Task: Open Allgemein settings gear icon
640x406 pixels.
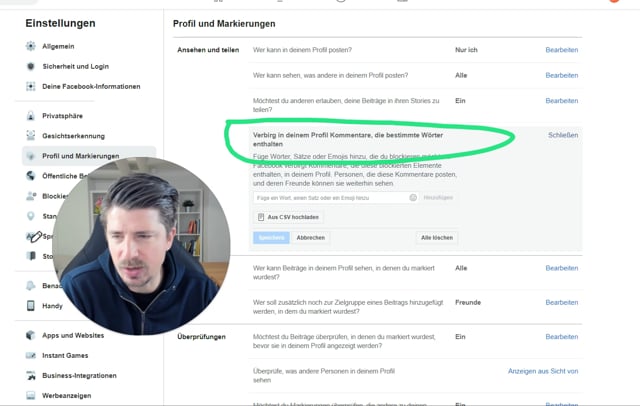Action: click(x=31, y=46)
